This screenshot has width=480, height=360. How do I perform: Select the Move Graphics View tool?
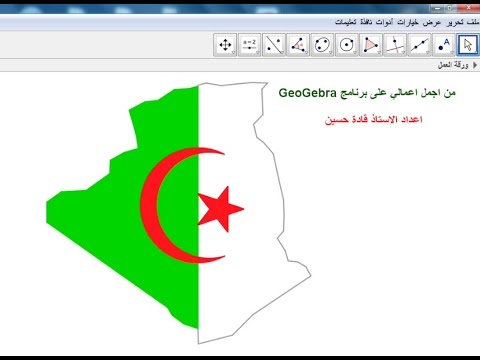pos(225,45)
